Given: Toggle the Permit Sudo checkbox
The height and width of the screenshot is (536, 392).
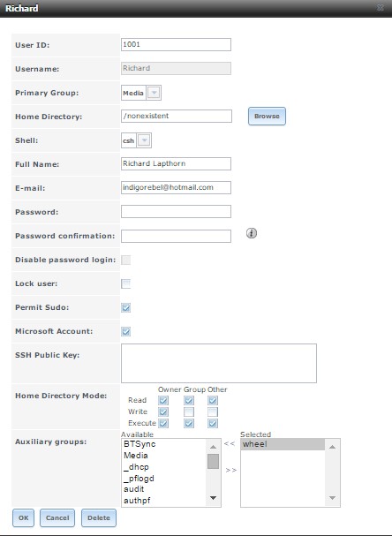Looking at the screenshot, I should point(125,307).
